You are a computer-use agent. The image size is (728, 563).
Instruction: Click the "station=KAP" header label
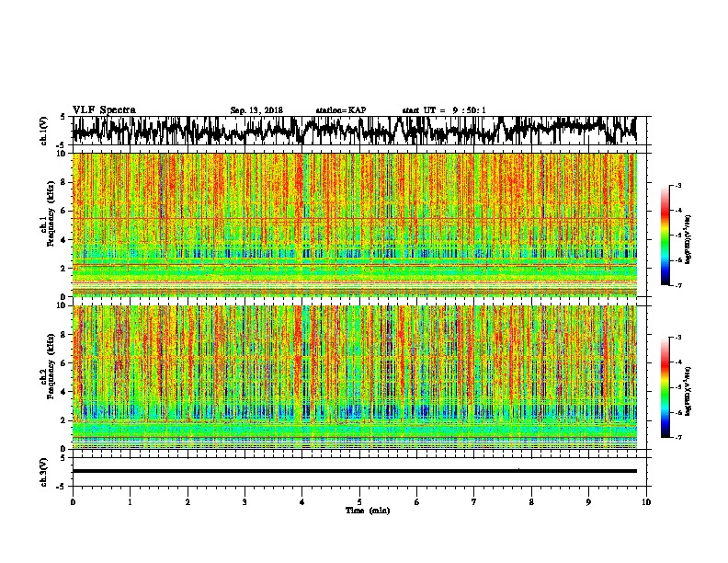point(340,110)
